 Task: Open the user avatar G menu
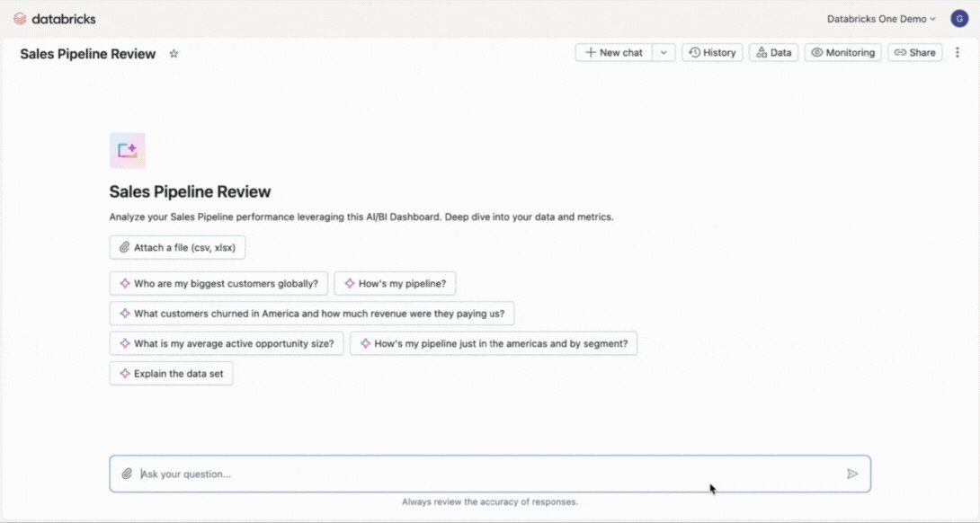959,19
